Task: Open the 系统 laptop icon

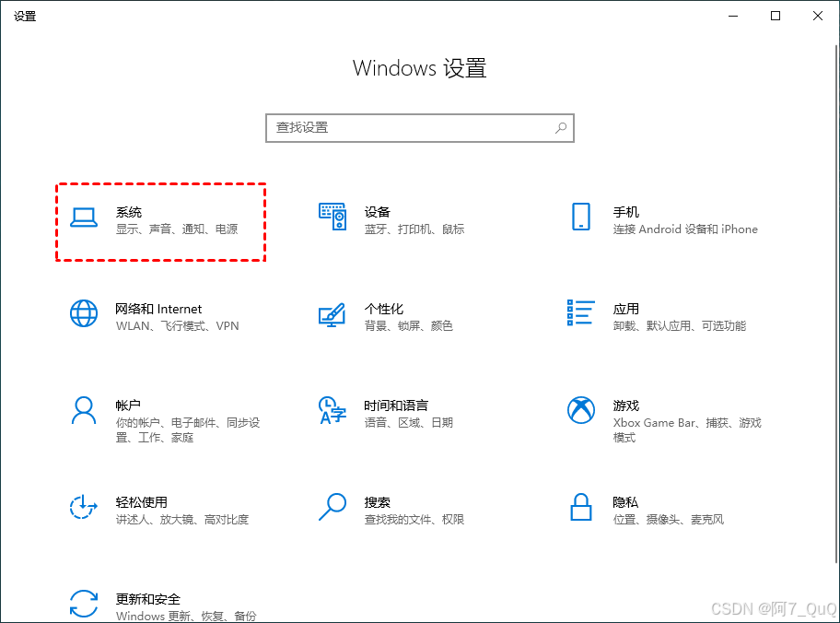Action: tap(84, 217)
